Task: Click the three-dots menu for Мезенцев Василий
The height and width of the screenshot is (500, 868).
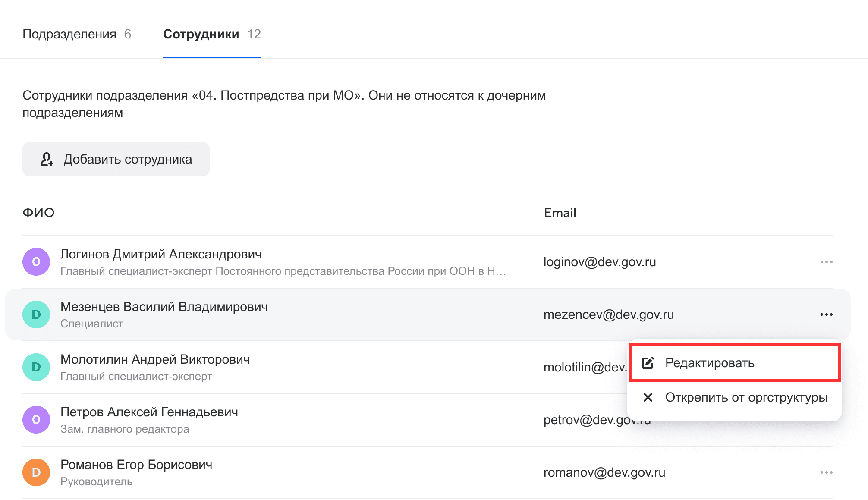Action: [x=826, y=314]
